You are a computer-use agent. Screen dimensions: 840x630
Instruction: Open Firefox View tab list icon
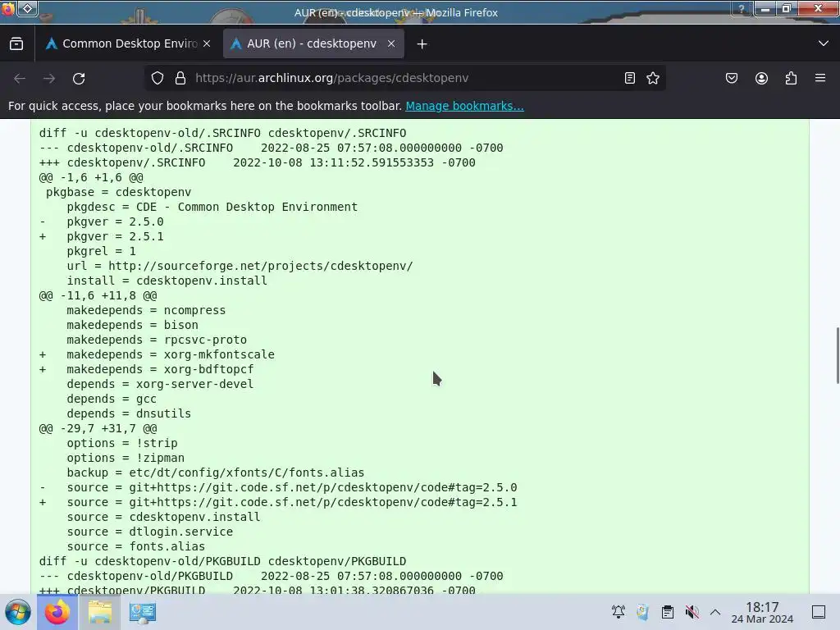[16, 44]
